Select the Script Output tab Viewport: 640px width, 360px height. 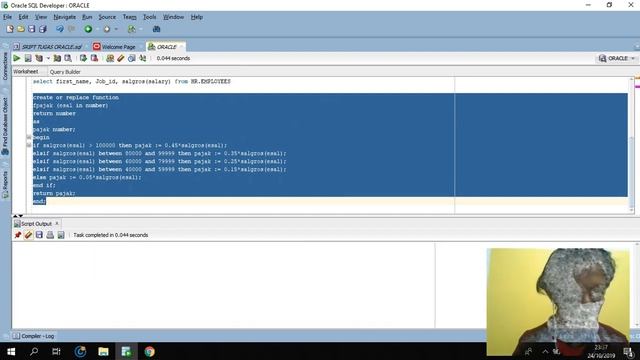(x=36, y=224)
